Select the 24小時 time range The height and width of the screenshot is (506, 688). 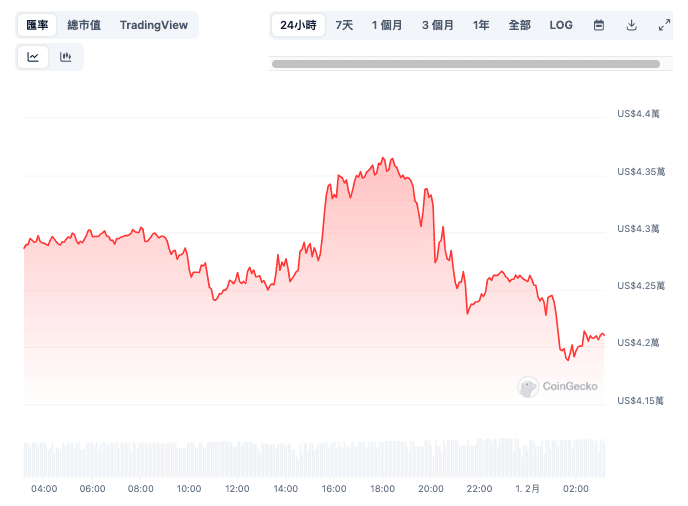[x=298, y=25]
